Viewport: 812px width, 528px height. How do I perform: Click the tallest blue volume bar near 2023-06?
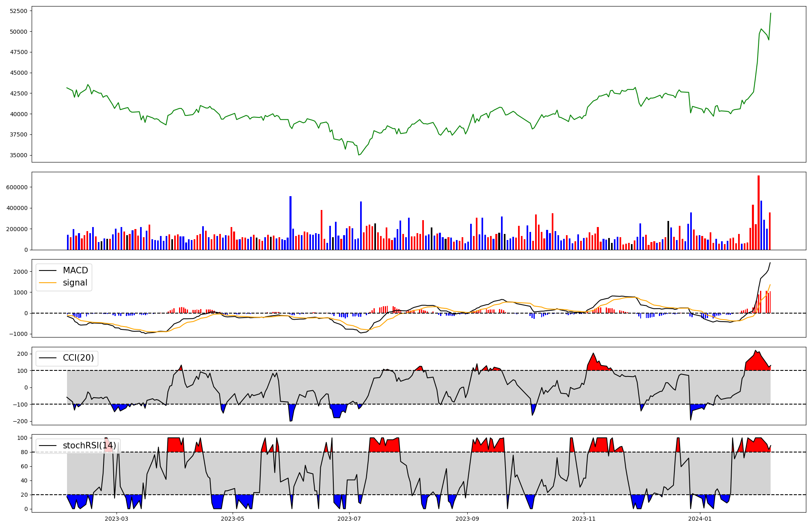coord(290,223)
